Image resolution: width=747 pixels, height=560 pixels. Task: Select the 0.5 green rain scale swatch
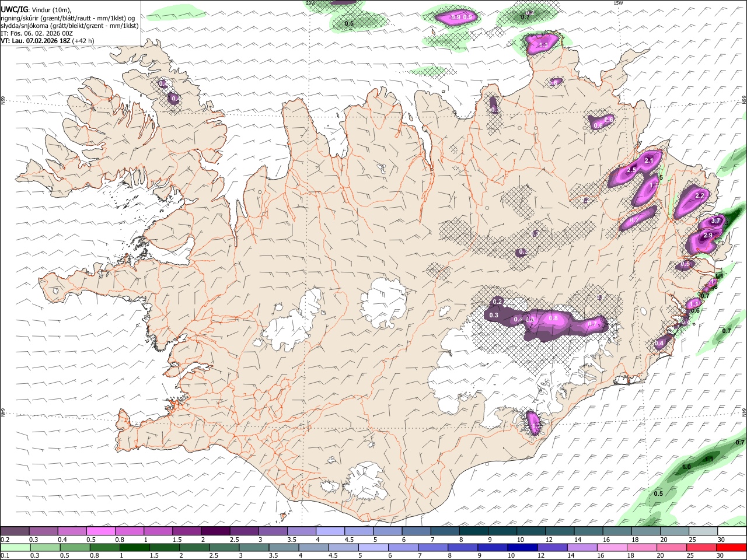[x=75, y=547]
